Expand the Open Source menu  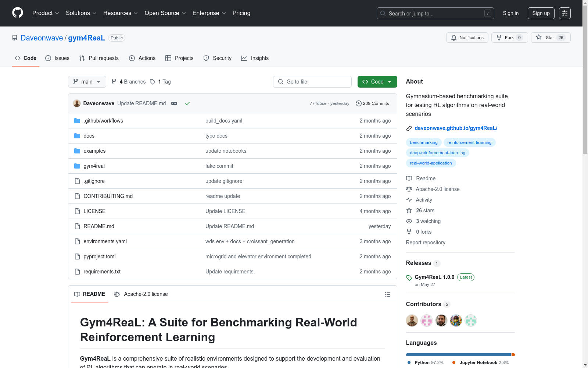point(165,13)
